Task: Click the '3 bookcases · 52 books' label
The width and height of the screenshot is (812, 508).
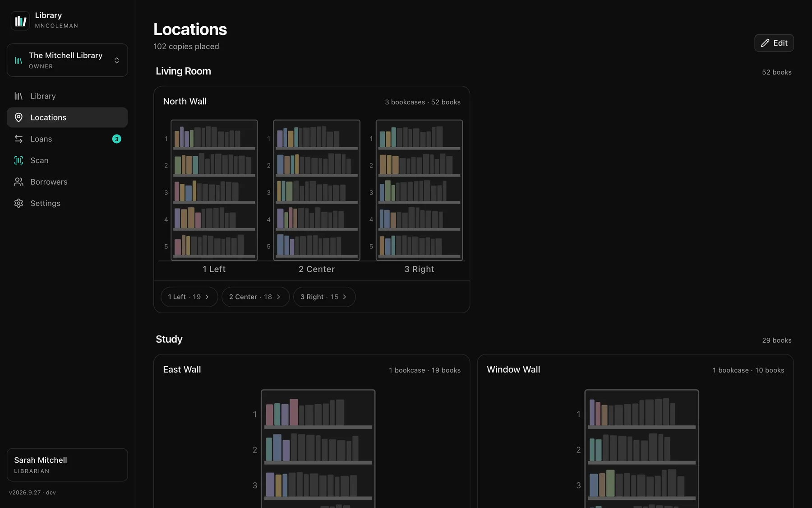Action: (x=423, y=102)
